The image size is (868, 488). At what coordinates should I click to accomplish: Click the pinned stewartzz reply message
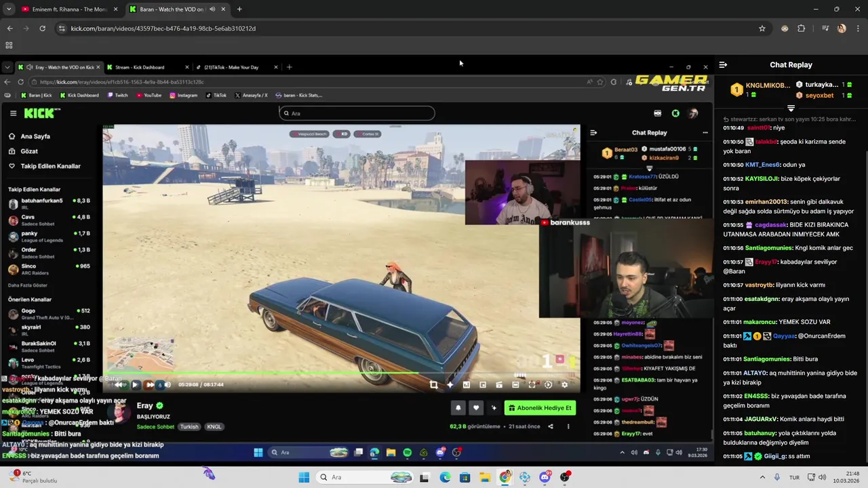click(x=789, y=119)
